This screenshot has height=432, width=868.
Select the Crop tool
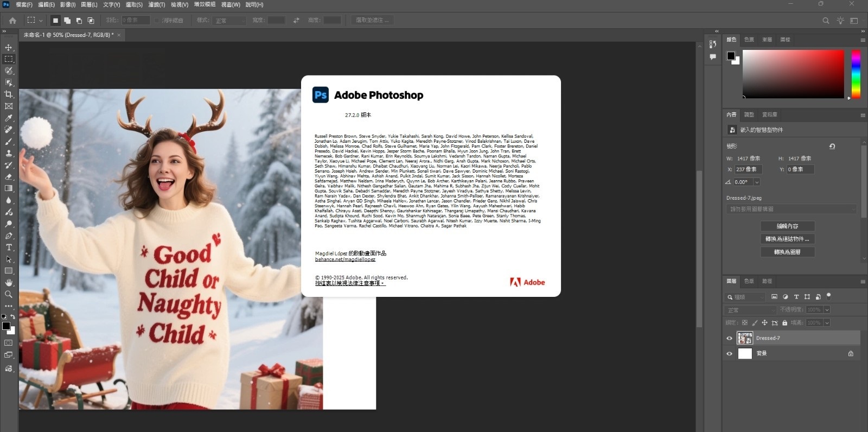[x=9, y=94]
